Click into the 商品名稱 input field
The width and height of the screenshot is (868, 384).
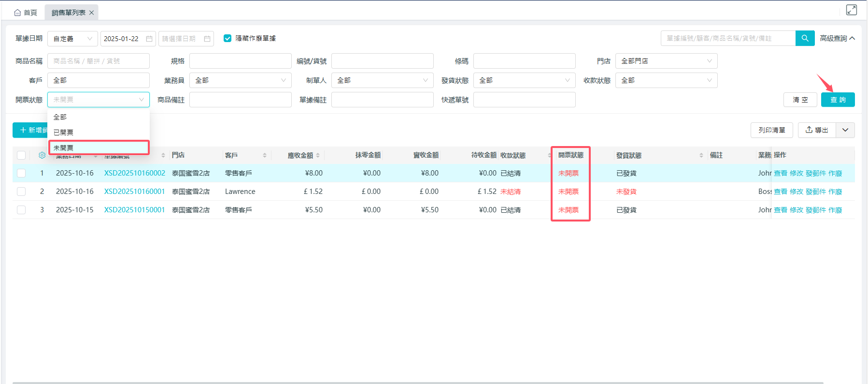[98, 61]
